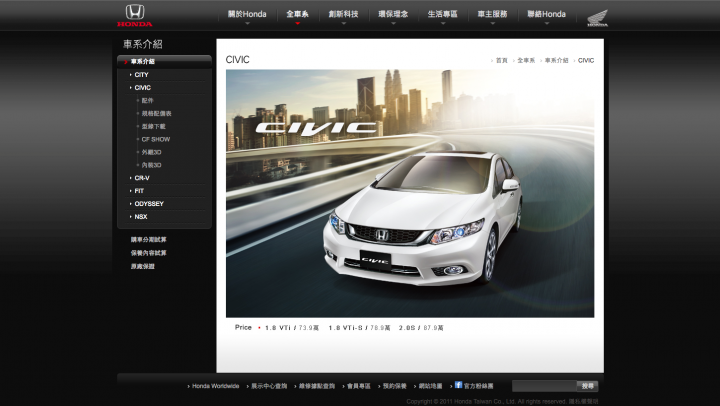The height and width of the screenshot is (406, 720).
Task: Go to 首頁 in breadcrumb
Action: coord(501,61)
